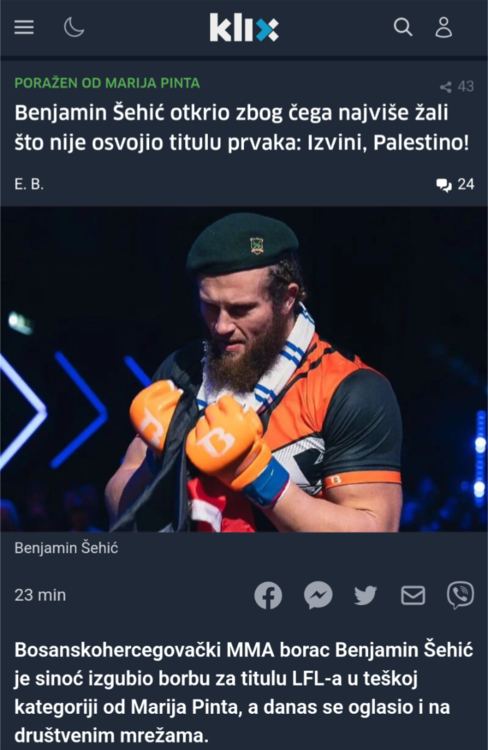Share article on Facebook
This screenshot has height=750, width=488.
click(x=268, y=596)
